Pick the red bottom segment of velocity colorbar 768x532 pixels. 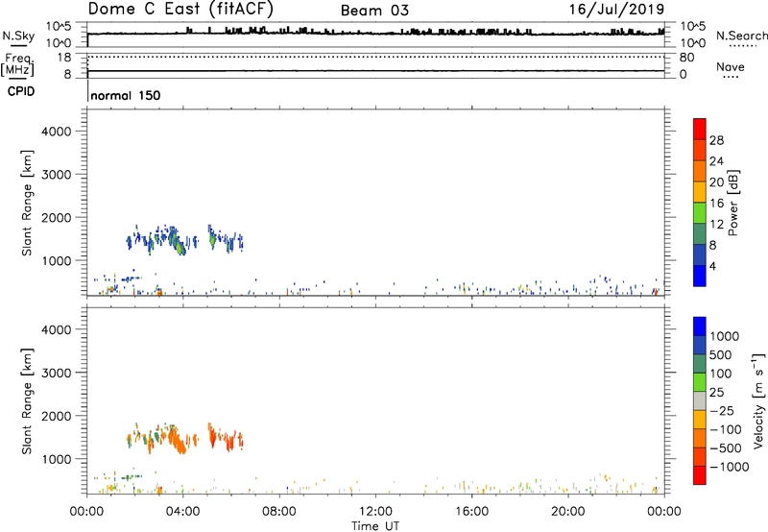(700, 475)
